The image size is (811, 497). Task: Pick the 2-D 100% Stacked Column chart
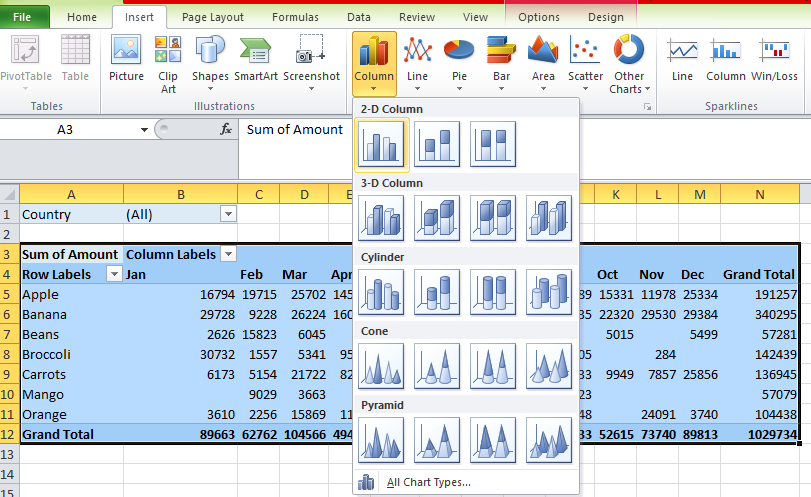[x=493, y=144]
